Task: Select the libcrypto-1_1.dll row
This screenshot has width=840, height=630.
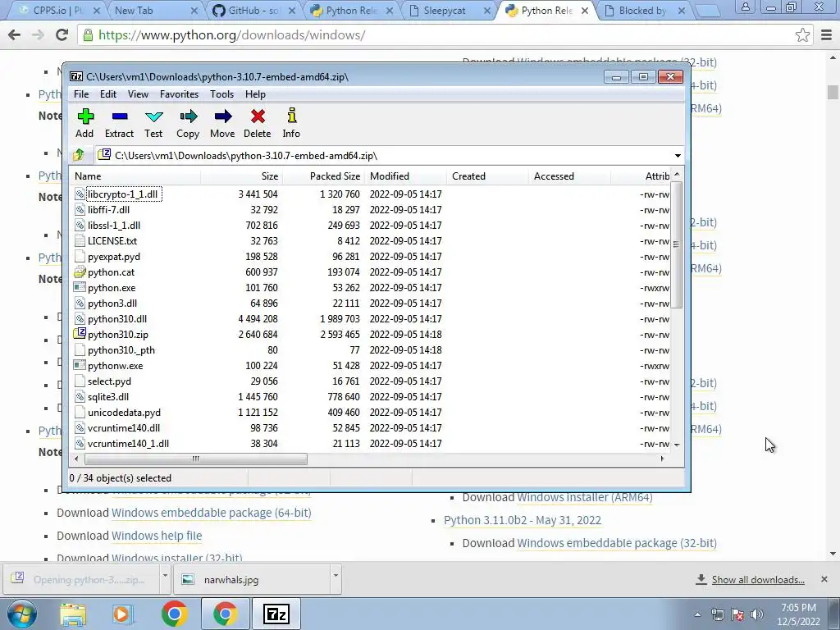Action: coord(372,194)
